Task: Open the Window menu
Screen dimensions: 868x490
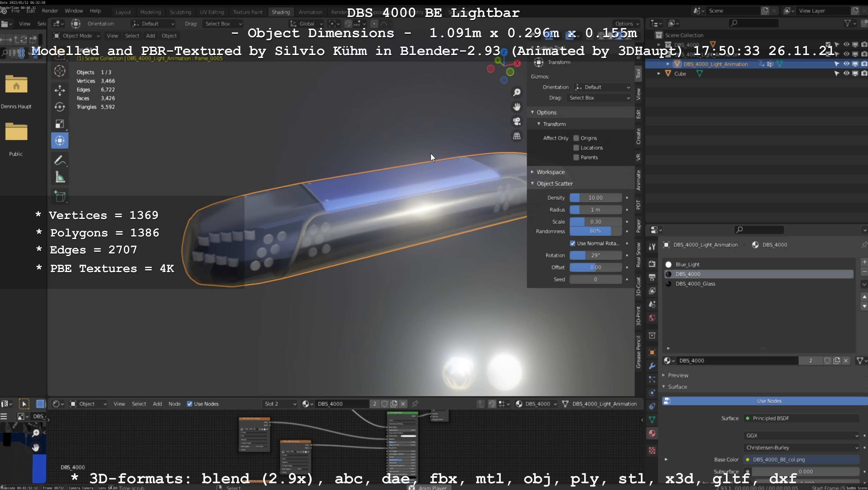Action: (73, 11)
